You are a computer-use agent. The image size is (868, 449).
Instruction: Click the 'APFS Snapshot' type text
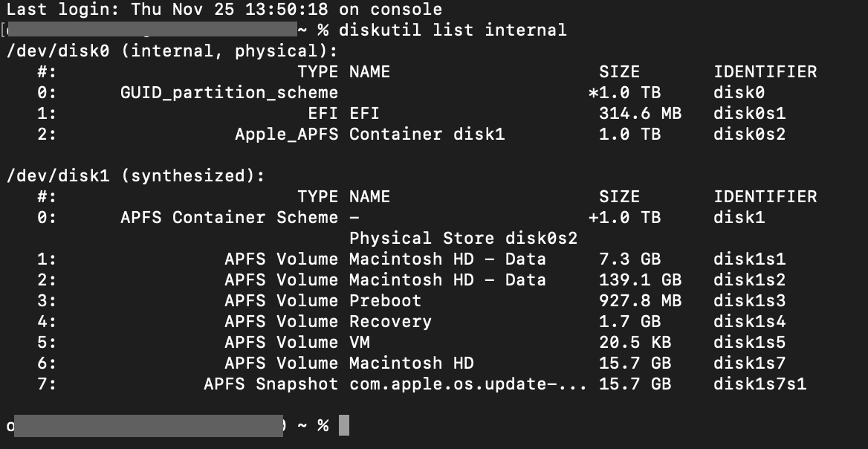pyautogui.click(x=271, y=384)
